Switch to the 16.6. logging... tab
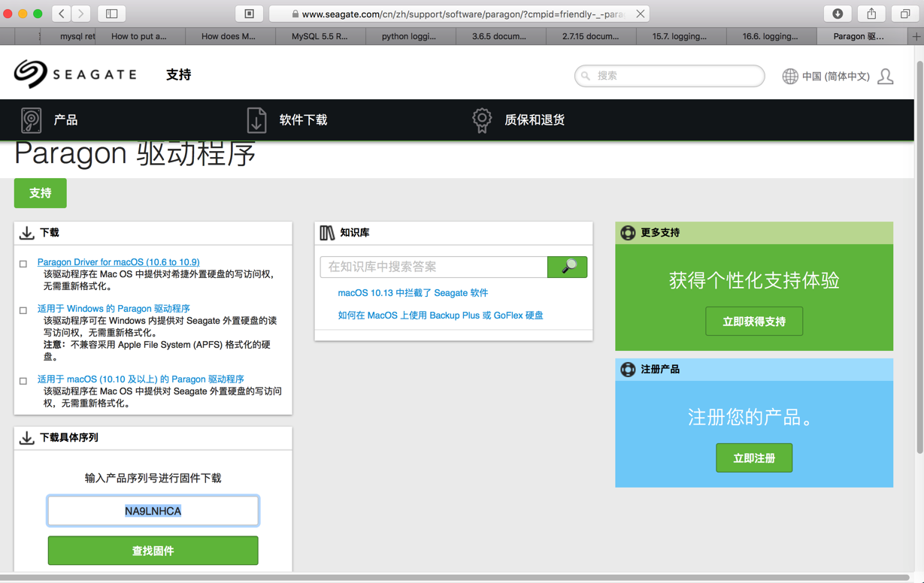 pyautogui.click(x=770, y=36)
